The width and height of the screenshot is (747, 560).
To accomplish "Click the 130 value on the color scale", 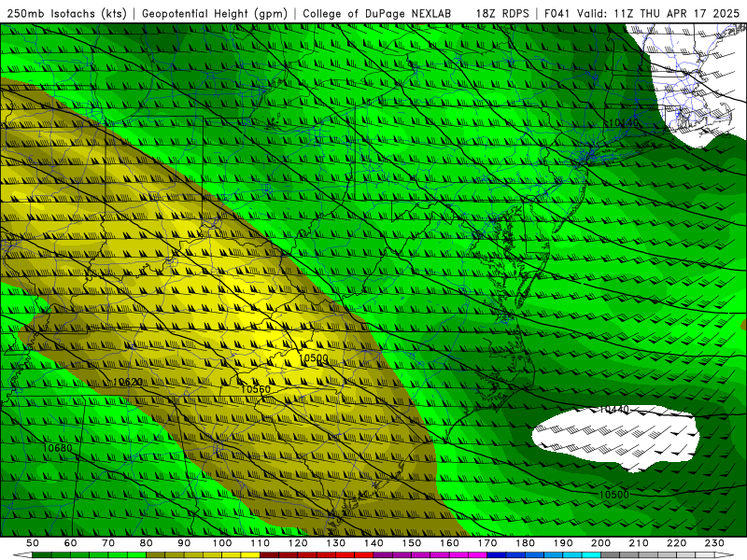I will pos(336,543).
